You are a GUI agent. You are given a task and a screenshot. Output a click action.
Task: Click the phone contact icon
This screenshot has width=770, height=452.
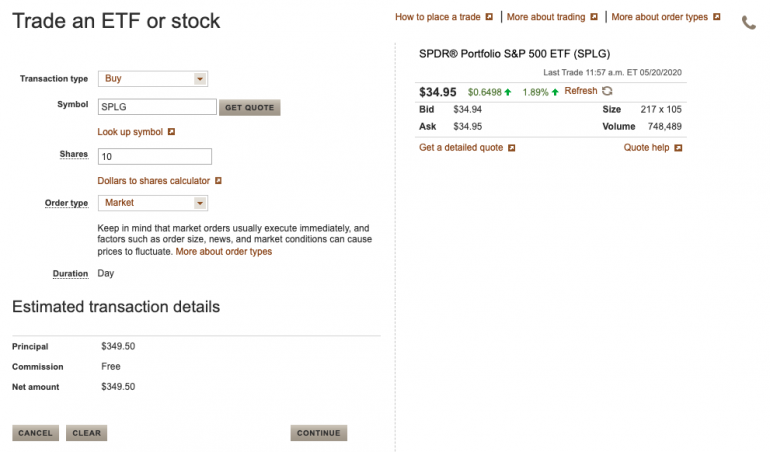click(x=749, y=22)
